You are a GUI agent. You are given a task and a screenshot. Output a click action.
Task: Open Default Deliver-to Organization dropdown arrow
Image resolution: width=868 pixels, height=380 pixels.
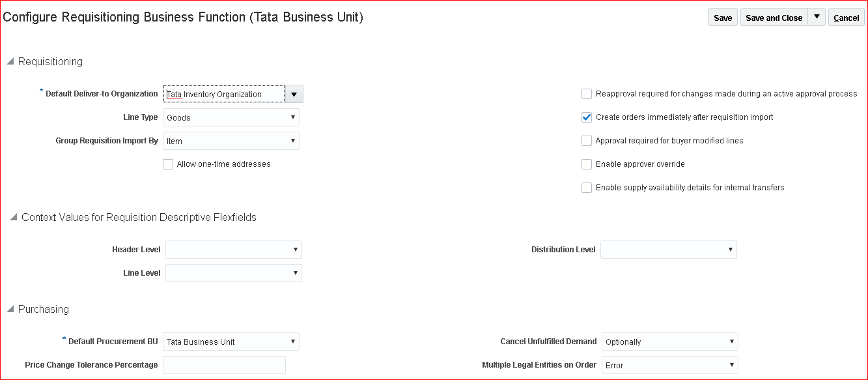(x=294, y=95)
